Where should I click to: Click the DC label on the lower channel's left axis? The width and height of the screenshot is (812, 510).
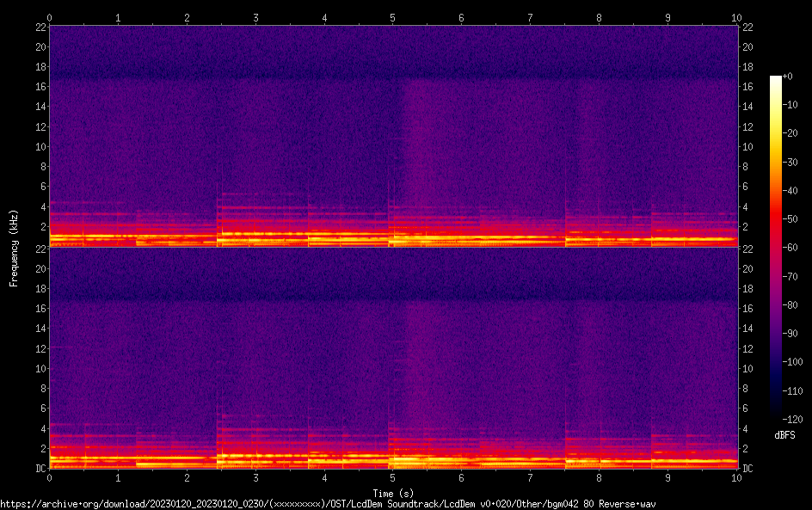coord(39,469)
